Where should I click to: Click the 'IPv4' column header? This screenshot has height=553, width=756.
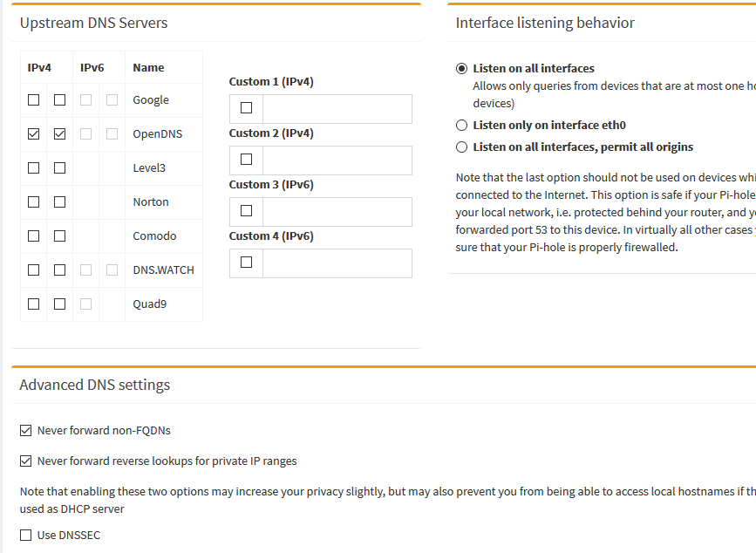point(39,67)
